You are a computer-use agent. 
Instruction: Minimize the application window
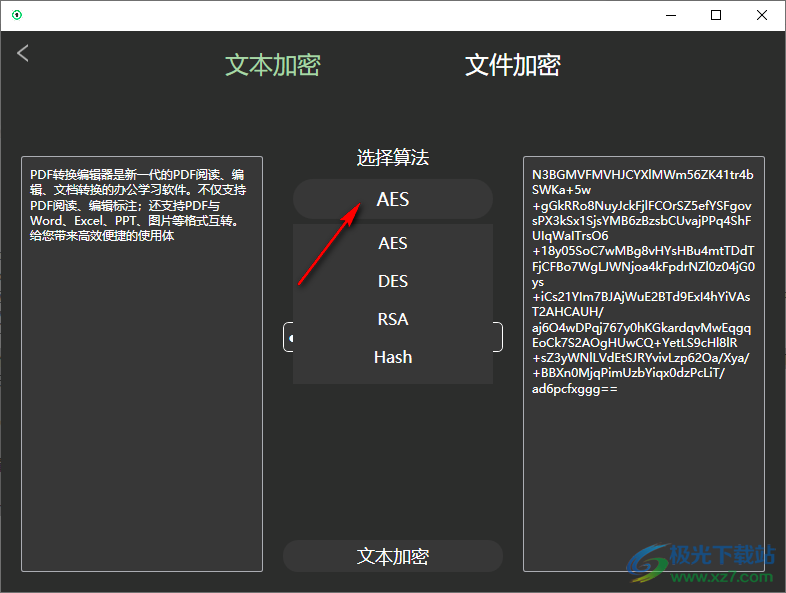[671, 16]
